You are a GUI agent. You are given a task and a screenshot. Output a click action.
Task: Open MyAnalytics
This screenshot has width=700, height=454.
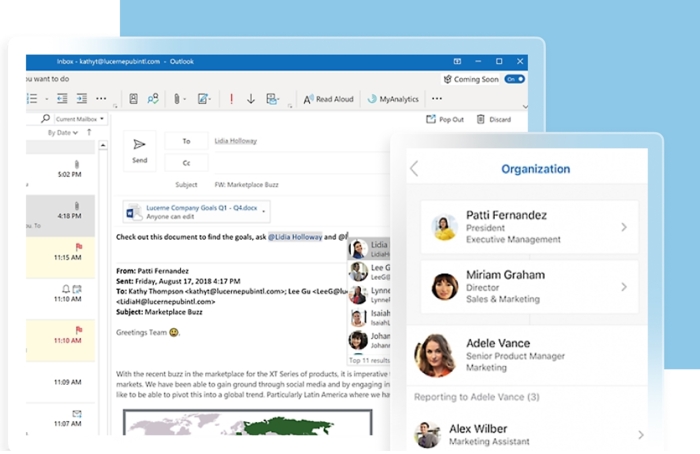(x=393, y=99)
